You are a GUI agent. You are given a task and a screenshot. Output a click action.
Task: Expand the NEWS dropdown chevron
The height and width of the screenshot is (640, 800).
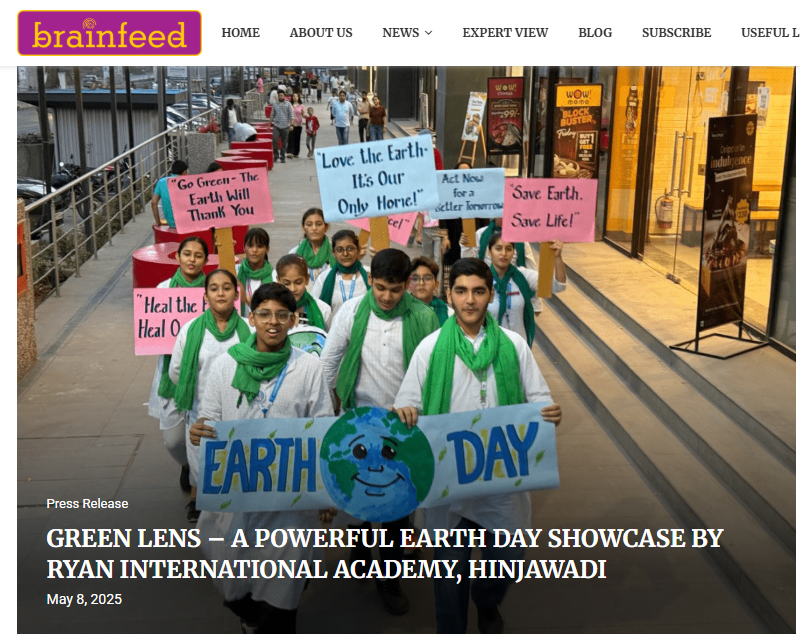[429, 33]
